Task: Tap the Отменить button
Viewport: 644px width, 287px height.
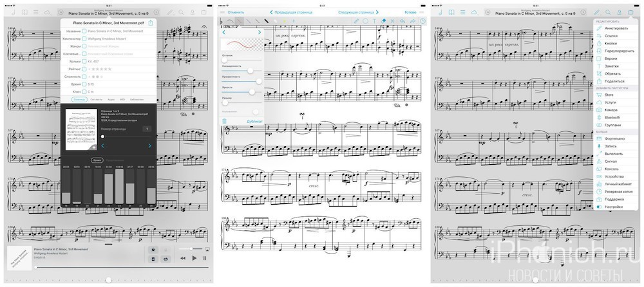Action: click(235, 12)
